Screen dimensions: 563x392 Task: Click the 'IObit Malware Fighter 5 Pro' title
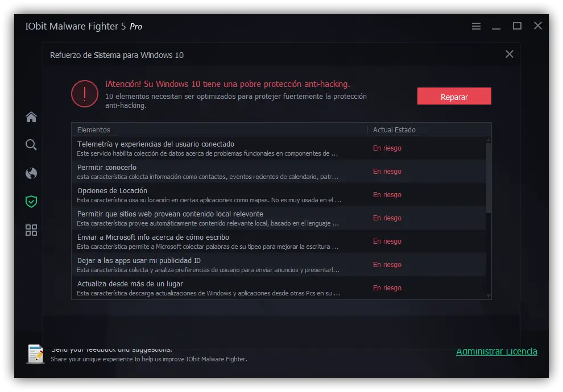click(84, 27)
